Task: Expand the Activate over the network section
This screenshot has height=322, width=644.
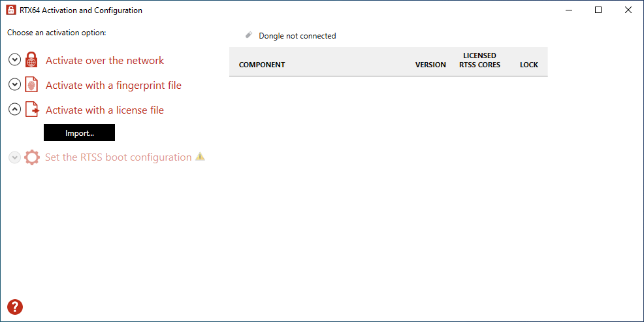Action: (x=14, y=60)
